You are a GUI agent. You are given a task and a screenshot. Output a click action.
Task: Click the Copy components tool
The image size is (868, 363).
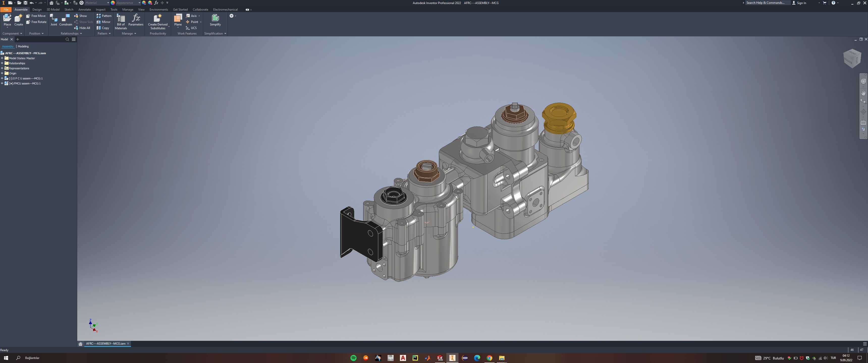[103, 28]
